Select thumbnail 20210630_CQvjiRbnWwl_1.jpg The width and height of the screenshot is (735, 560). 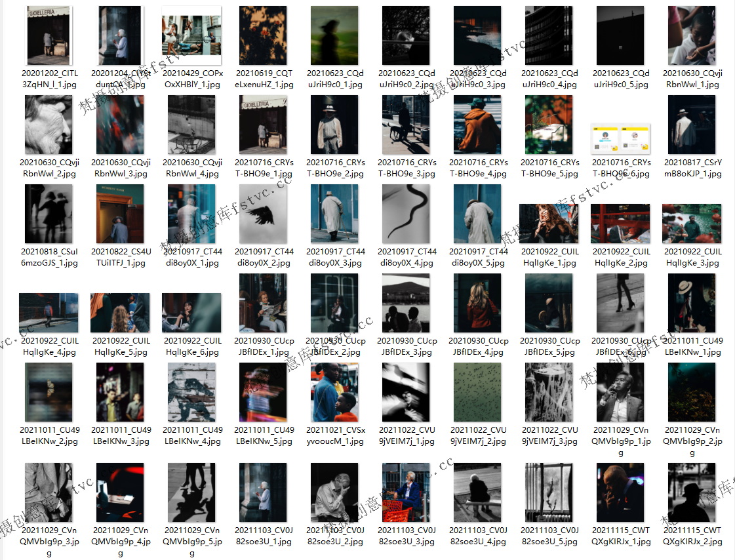[692, 35]
